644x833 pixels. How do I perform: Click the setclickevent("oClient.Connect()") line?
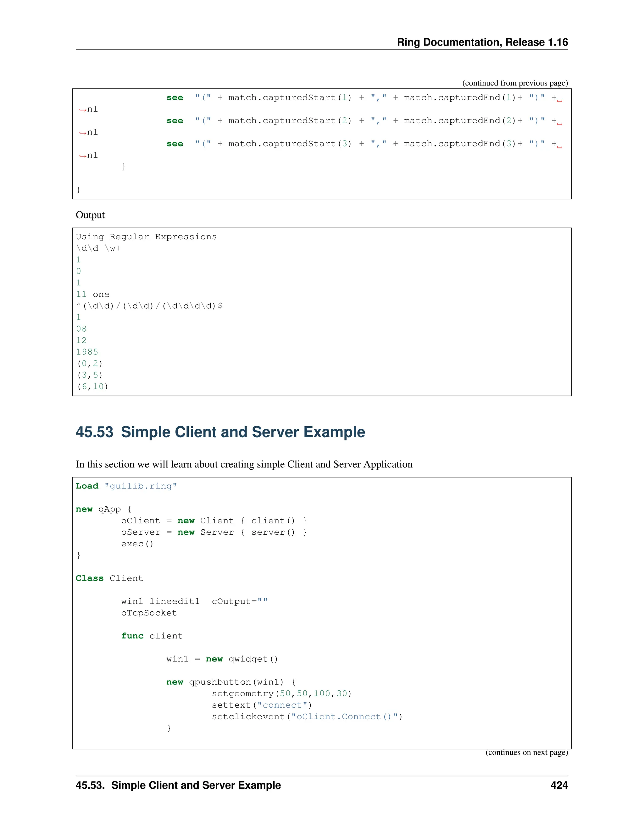click(x=307, y=716)
